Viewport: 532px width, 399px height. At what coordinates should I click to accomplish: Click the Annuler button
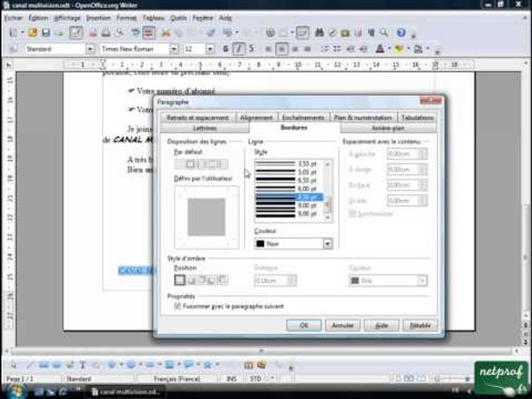tap(342, 325)
